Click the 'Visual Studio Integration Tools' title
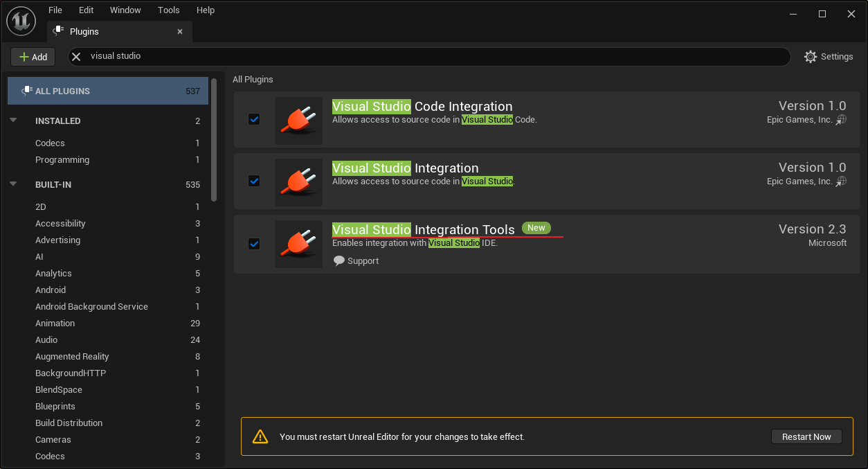Image resolution: width=868 pixels, height=469 pixels. [x=424, y=229]
